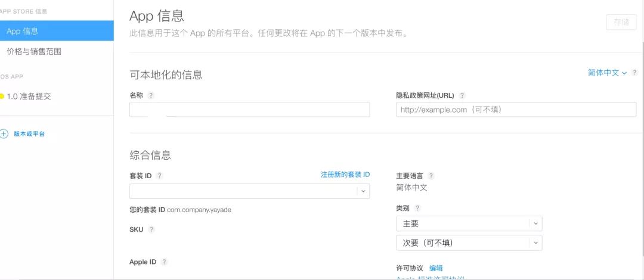Click the 您的套装 ID com.company.yayade text
This screenshot has width=644, height=280.
click(x=180, y=210)
